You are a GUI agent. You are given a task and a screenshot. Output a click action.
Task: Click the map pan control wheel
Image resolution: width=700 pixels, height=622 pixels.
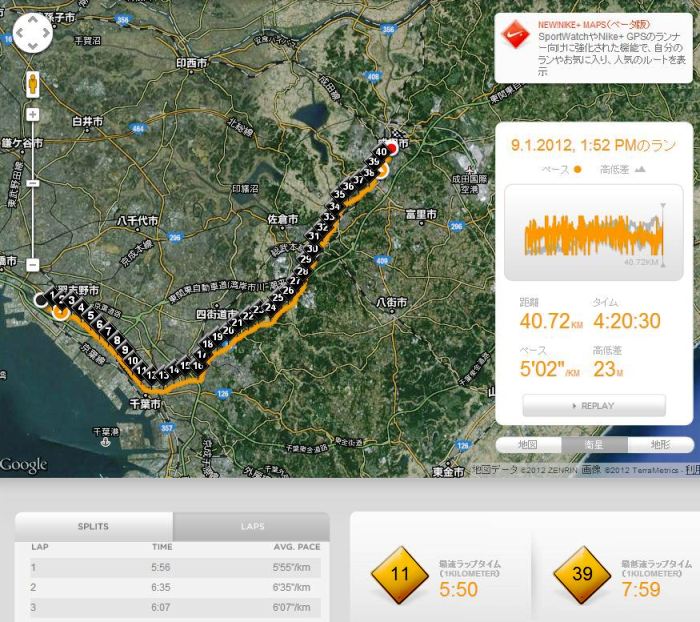tap(33, 33)
